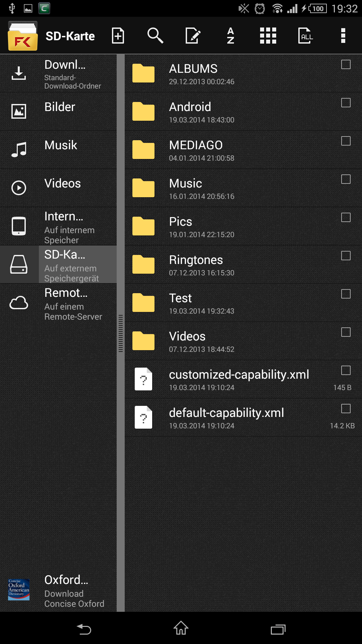This screenshot has height=644, width=362.
Task: Tap the customized-capability.xml file icon
Action: click(143, 379)
